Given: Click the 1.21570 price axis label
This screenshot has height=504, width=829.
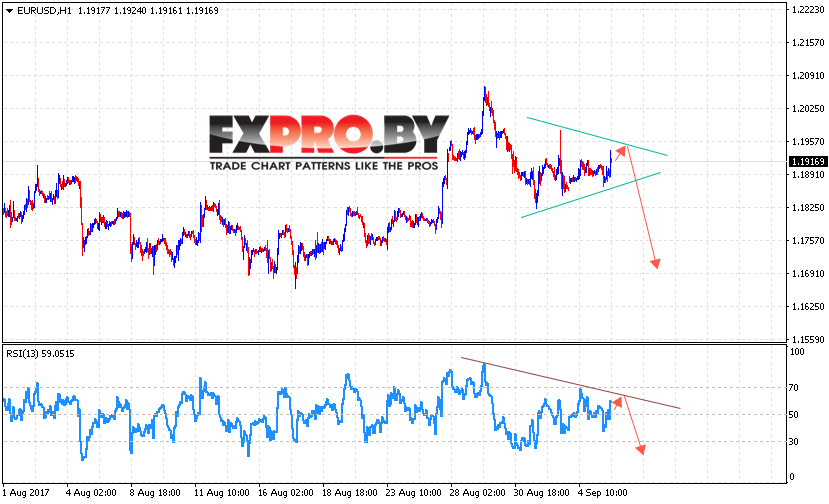Looking at the screenshot, I should coord(808,42).
